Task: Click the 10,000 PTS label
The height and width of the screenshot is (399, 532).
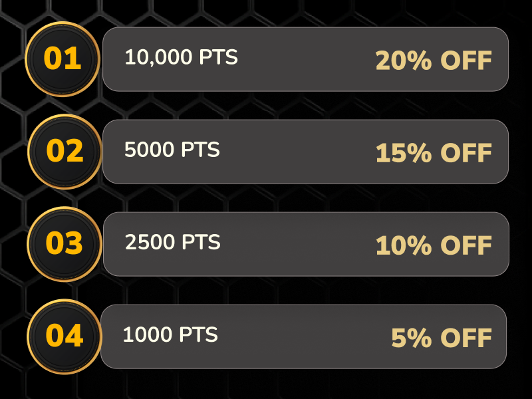Action: (x=181, y=59)
